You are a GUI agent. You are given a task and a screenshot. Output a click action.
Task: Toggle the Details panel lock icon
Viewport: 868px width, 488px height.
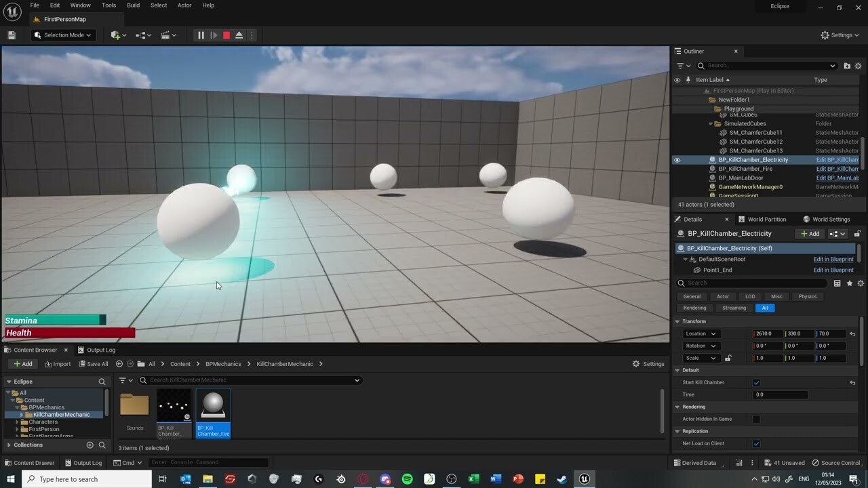click(x=857, y=234)
